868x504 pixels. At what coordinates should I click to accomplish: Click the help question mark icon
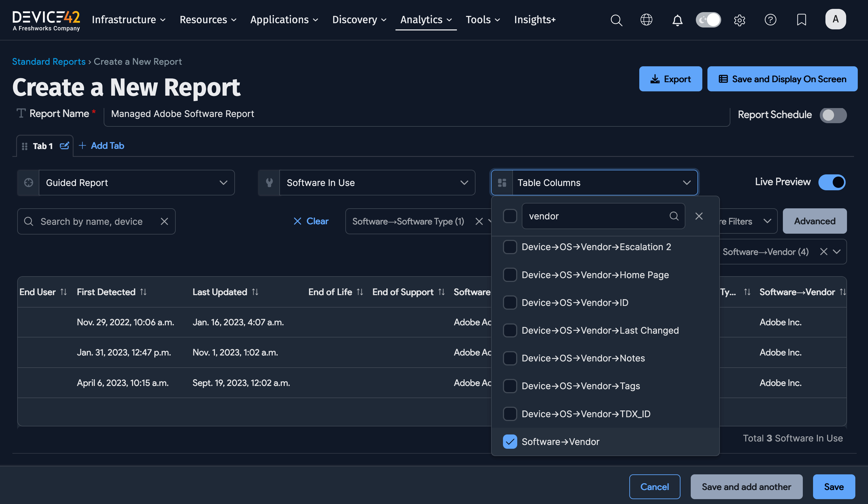point(770,20)
